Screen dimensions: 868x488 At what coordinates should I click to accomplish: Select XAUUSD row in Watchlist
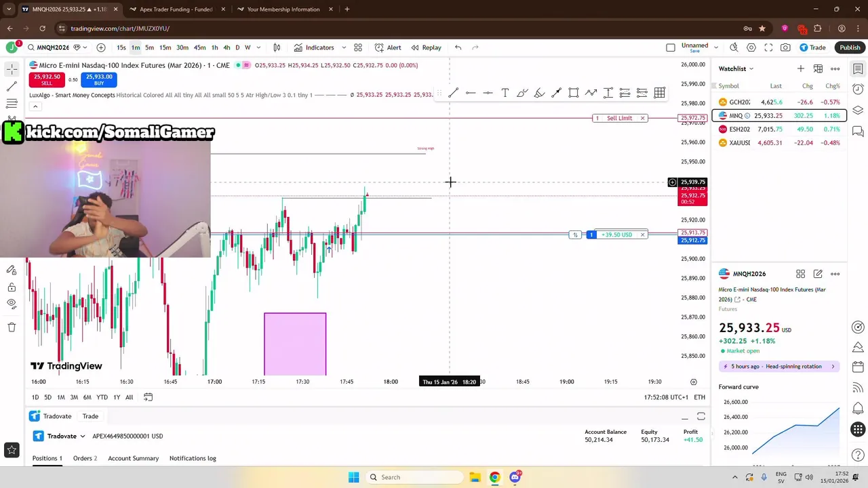coord(778,143)
